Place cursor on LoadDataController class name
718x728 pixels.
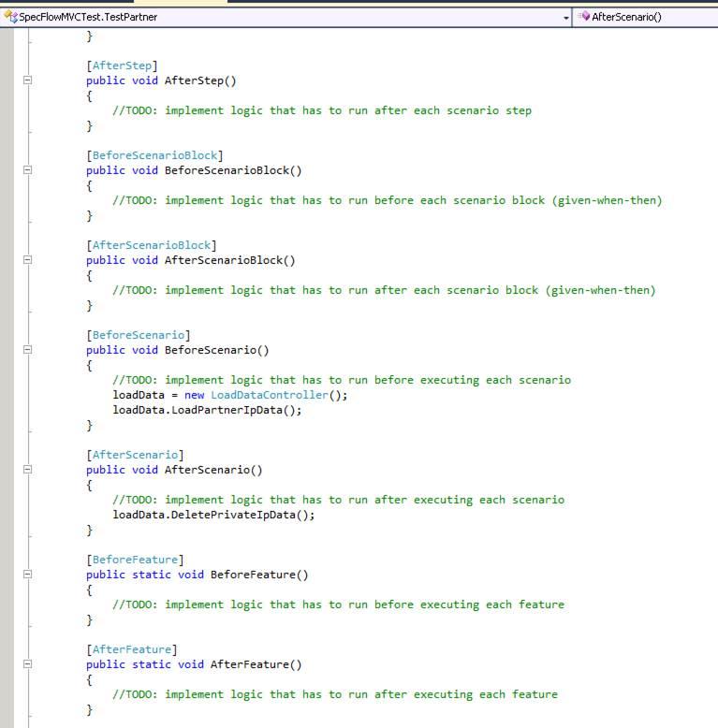pyautogui.click(x=270, y=395)
